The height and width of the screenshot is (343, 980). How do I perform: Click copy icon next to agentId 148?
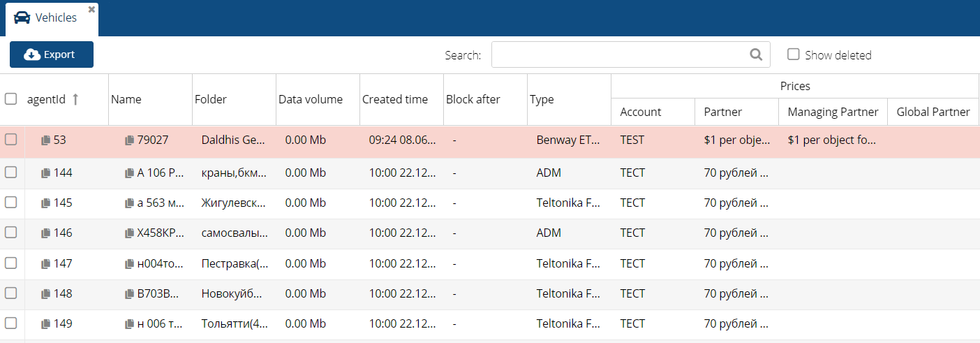45,294
